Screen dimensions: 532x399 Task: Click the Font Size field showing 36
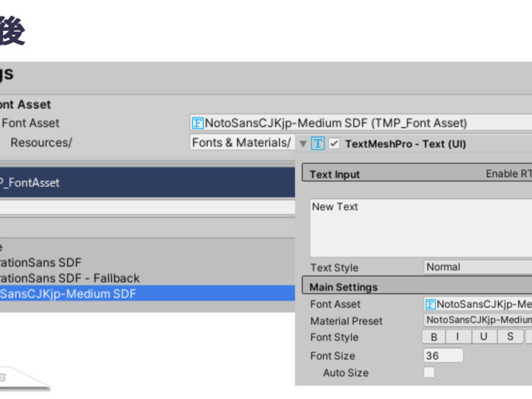[x=443, y=355]
